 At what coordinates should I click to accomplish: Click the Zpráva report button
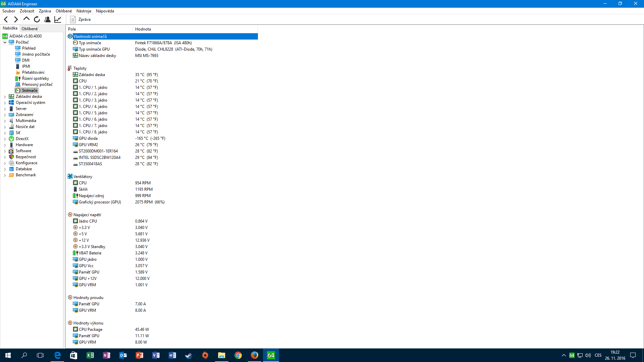coord(80,19)
